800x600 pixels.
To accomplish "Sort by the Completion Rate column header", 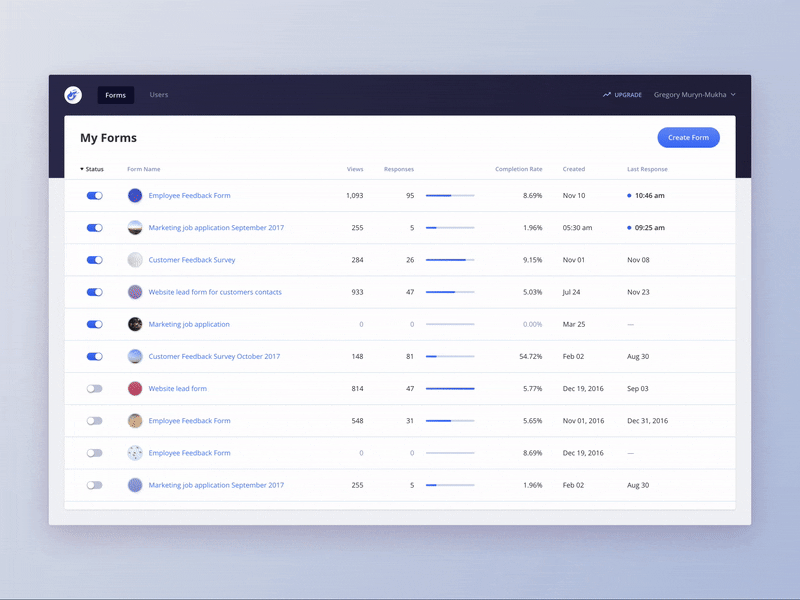I will [518, 169].
